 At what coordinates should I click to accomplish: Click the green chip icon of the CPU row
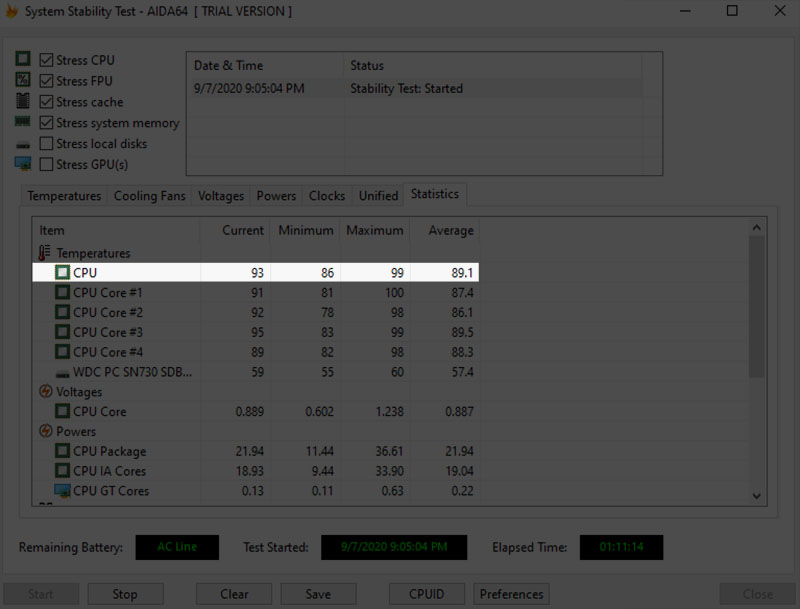pyautogui.click(x=62, y=272)
